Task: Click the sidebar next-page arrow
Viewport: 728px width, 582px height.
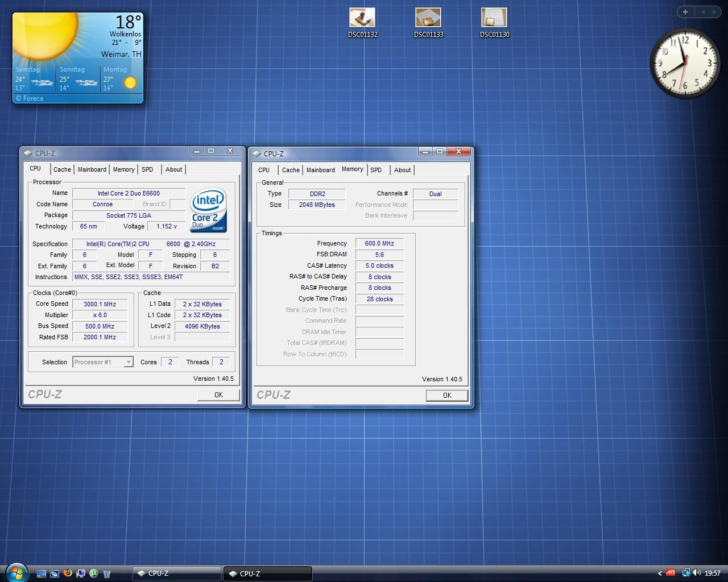Action: point(714,12)
